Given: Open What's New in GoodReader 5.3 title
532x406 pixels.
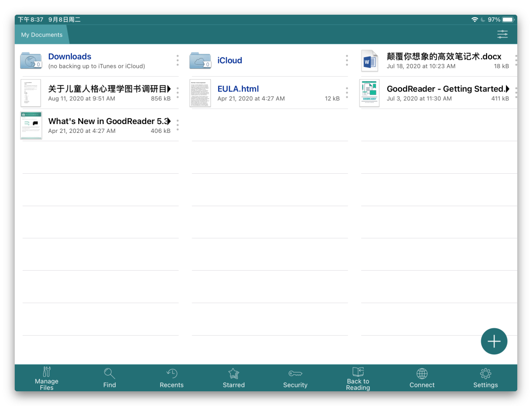Looking at the screenshot, I should 109,121.
